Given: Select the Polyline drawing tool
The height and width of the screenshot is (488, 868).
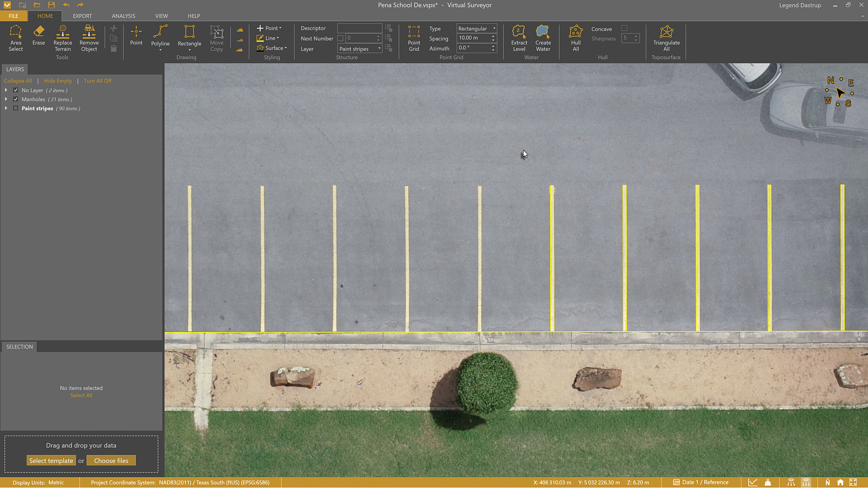Looking at the screenshot, I should (x=160, y=36).
